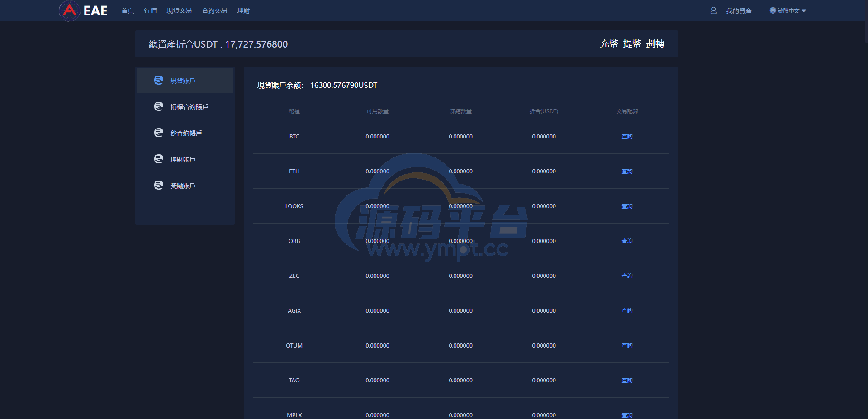
Task: Click the ZEC currency name
Action: tap(294, 276)
